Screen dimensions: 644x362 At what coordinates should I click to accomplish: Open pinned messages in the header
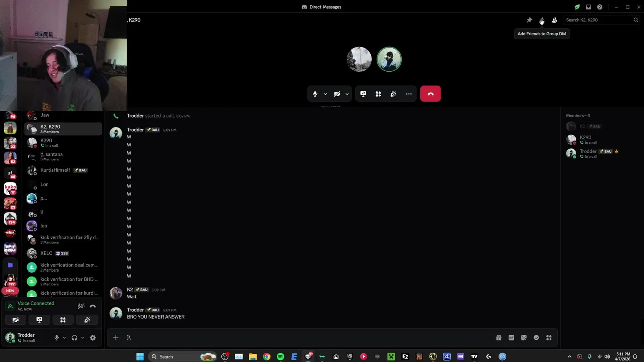pyautogui.click(x=529, y=20)
